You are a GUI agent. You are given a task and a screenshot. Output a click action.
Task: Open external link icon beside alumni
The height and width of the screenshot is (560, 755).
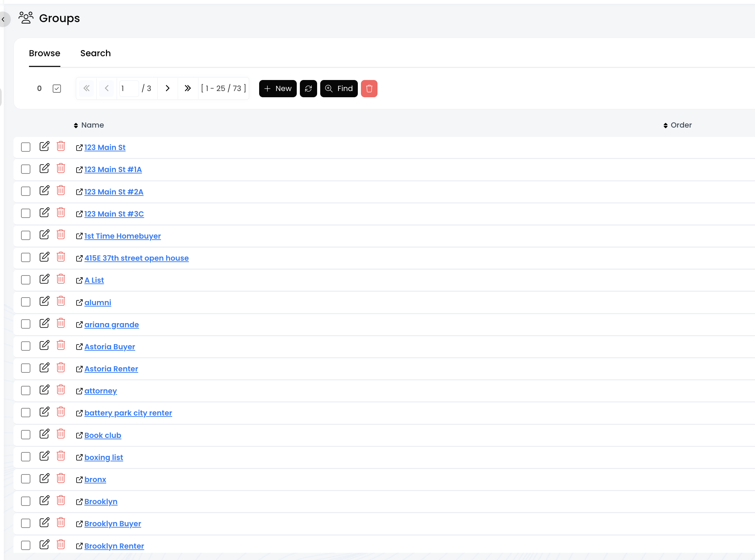coord(79,303)
